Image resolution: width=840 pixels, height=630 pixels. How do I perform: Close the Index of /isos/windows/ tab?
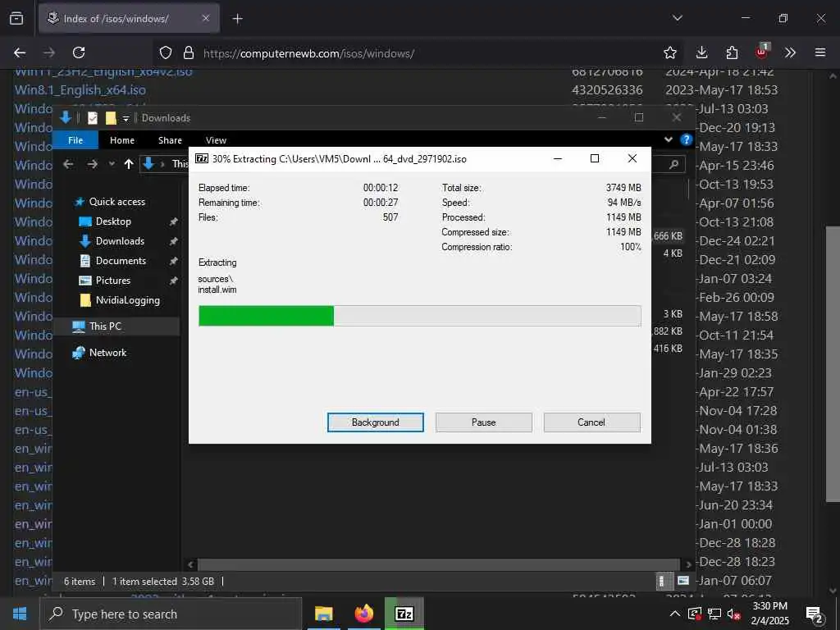(x=206, y=19)
